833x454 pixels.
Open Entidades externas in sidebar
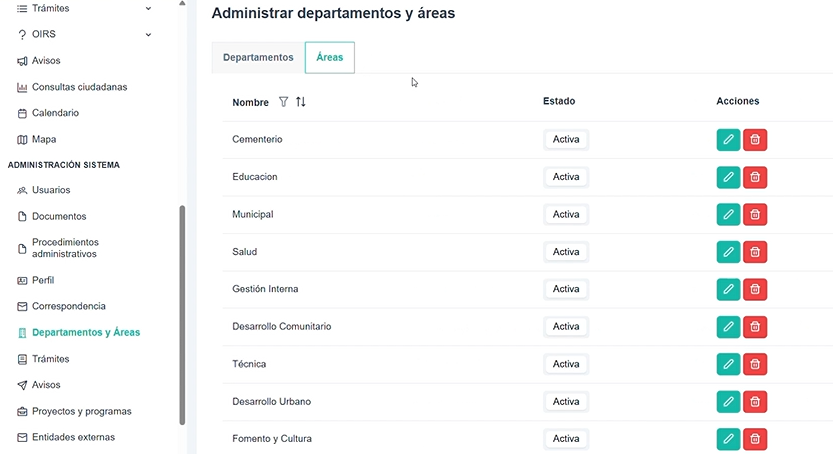pos(73,437)
